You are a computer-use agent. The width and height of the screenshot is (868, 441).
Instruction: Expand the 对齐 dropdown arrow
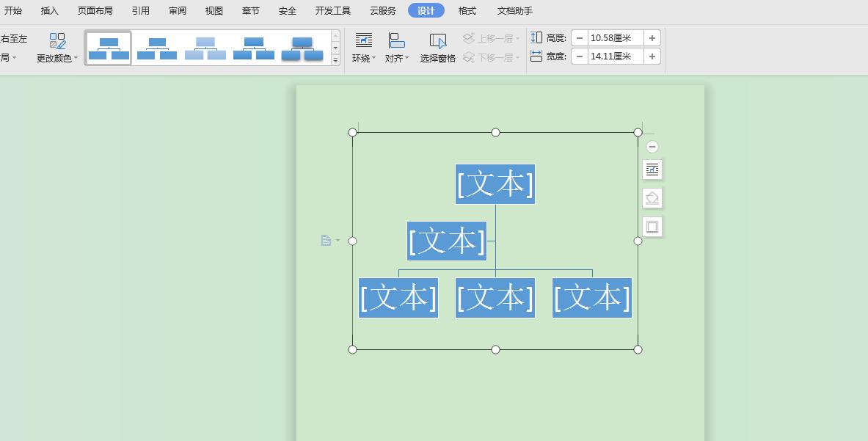pyautogui.click(x=407, y=58)
